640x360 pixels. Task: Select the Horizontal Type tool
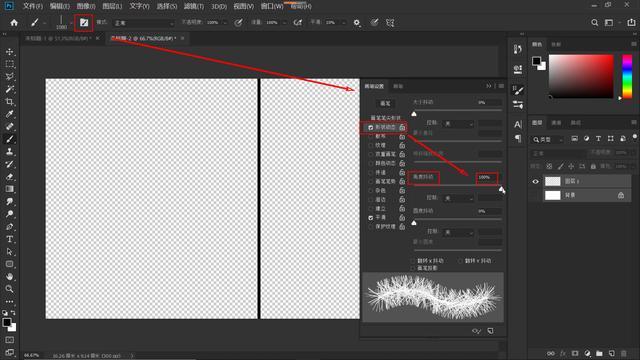pyautogui.click(x=9, y=239)
